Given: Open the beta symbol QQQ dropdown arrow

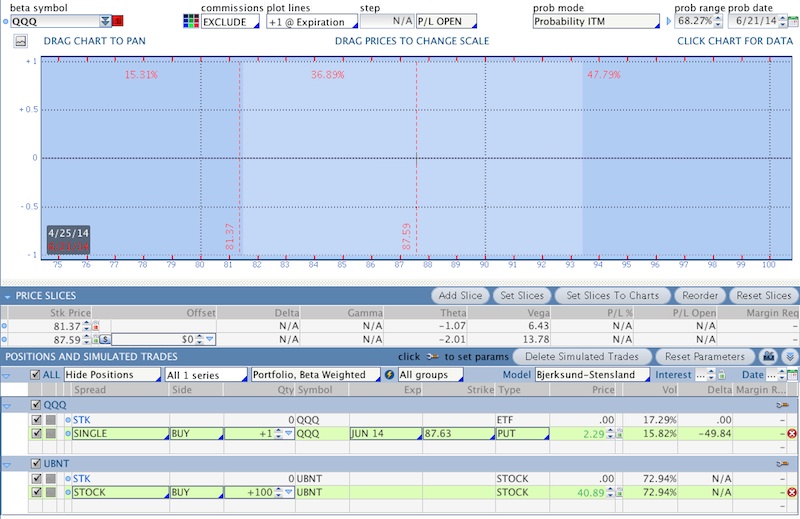Looking at the screenshot, I should [x=105, y=21].
